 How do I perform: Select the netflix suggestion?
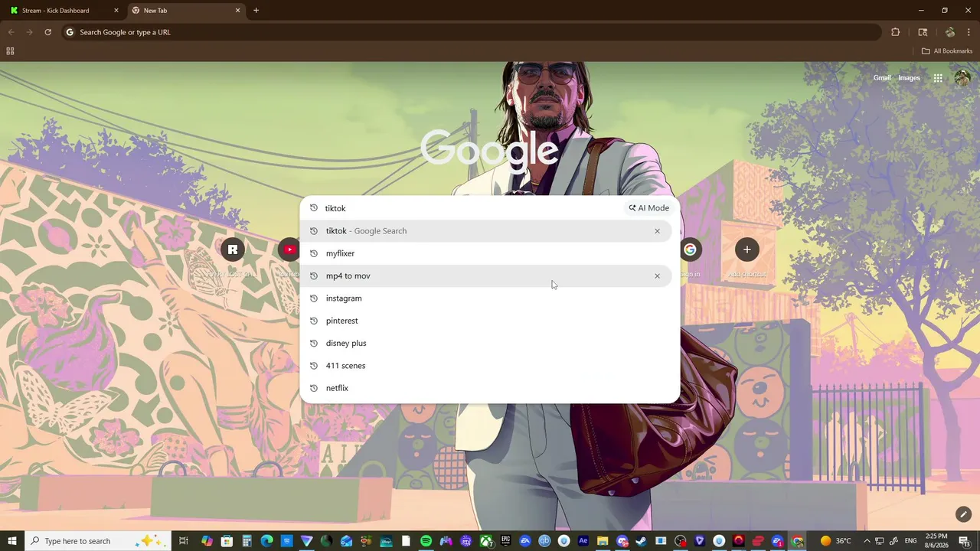[x=485, y=388]
